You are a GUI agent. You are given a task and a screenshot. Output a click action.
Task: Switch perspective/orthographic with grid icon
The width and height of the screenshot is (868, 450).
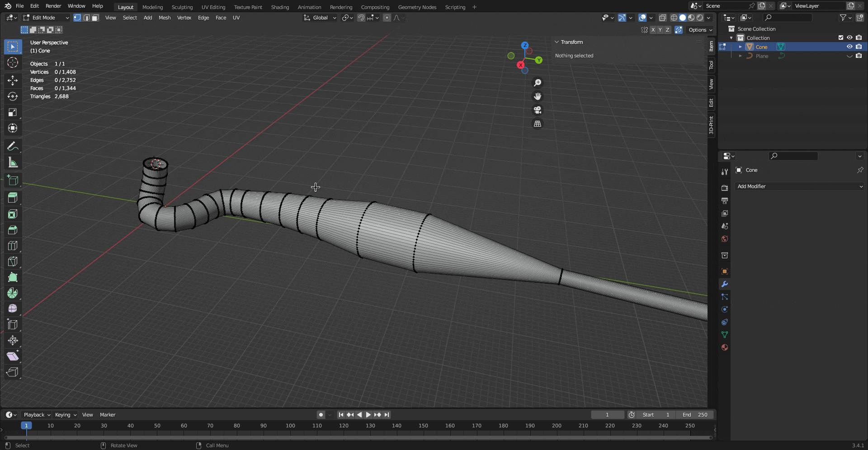click(x=538, y=123)
